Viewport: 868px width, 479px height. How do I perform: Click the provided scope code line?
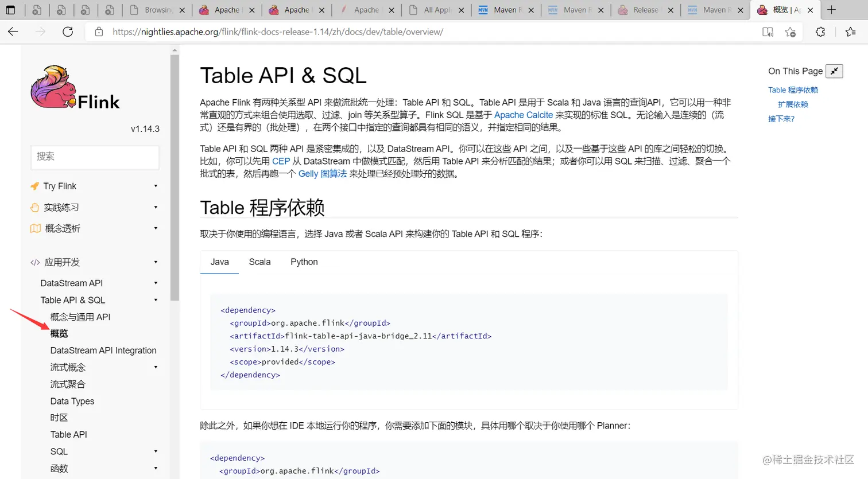(x=282, y=362)
